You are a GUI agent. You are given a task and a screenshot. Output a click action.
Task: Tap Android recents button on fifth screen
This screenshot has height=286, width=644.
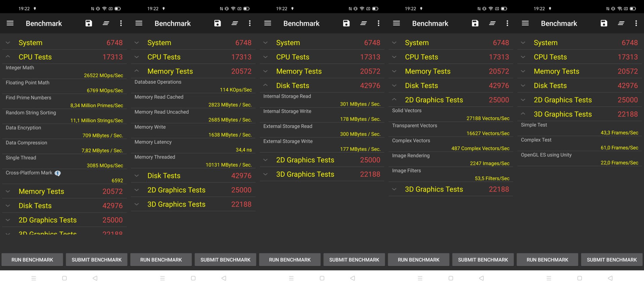[549, 278]
